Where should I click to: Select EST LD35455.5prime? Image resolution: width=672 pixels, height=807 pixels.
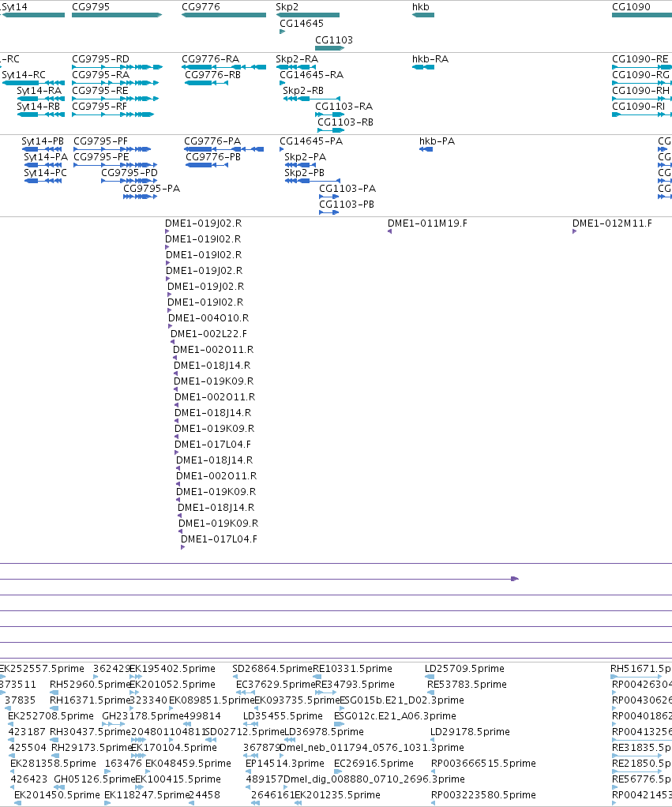click(x=283, y=716)
